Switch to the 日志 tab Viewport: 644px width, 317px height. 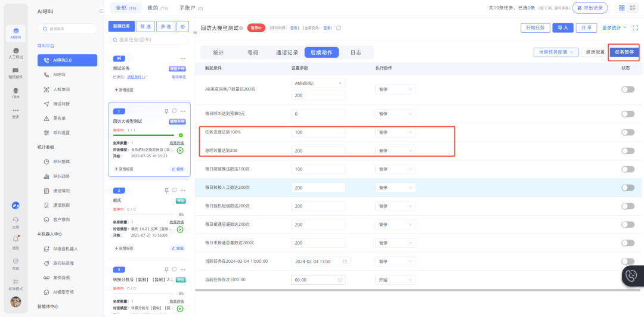click(x=355, y=52)
